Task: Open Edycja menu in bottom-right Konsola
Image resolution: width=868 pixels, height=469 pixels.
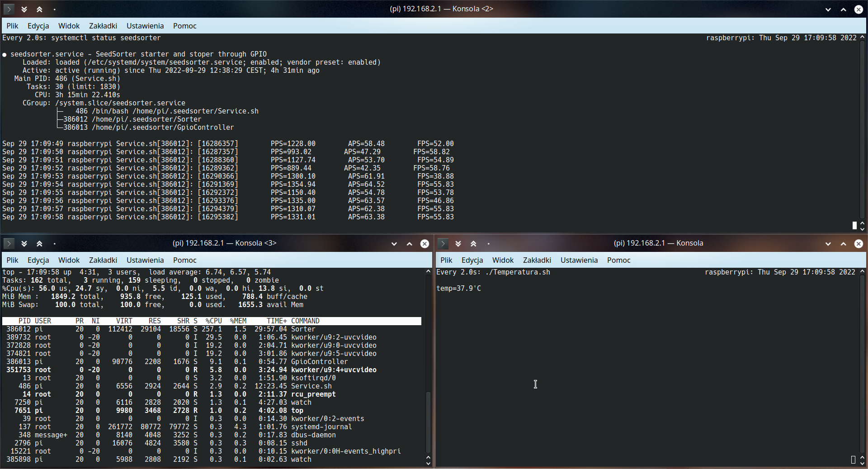Action: [x=472, y=260]
